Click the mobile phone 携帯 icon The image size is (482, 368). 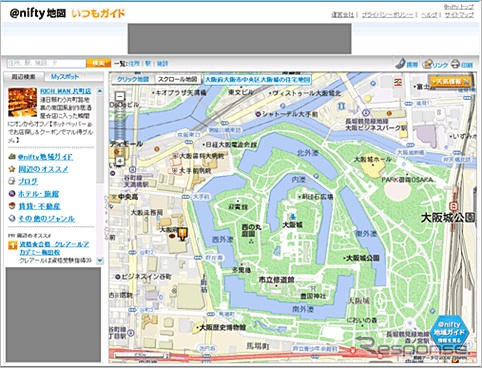coord(400,63)
